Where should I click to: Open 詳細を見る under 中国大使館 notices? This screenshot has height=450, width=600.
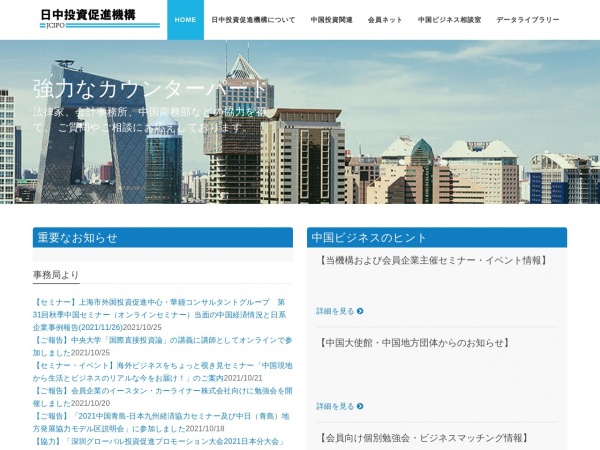(335, 406)
